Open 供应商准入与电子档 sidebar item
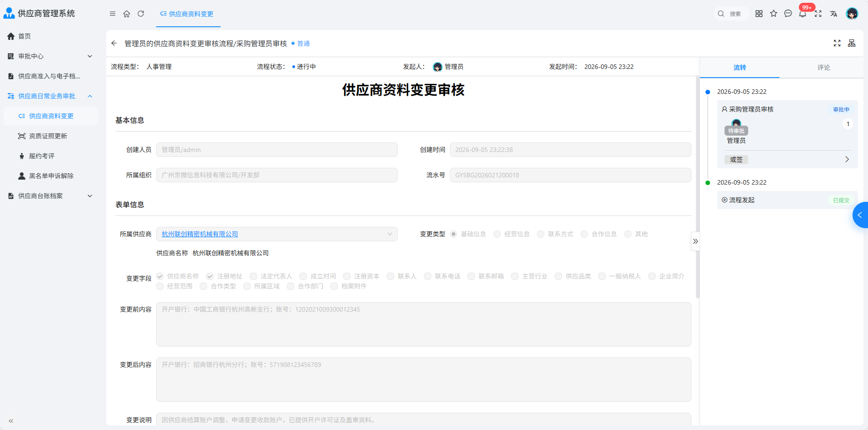This screenshot has height=430, width=868. (51, 76)
